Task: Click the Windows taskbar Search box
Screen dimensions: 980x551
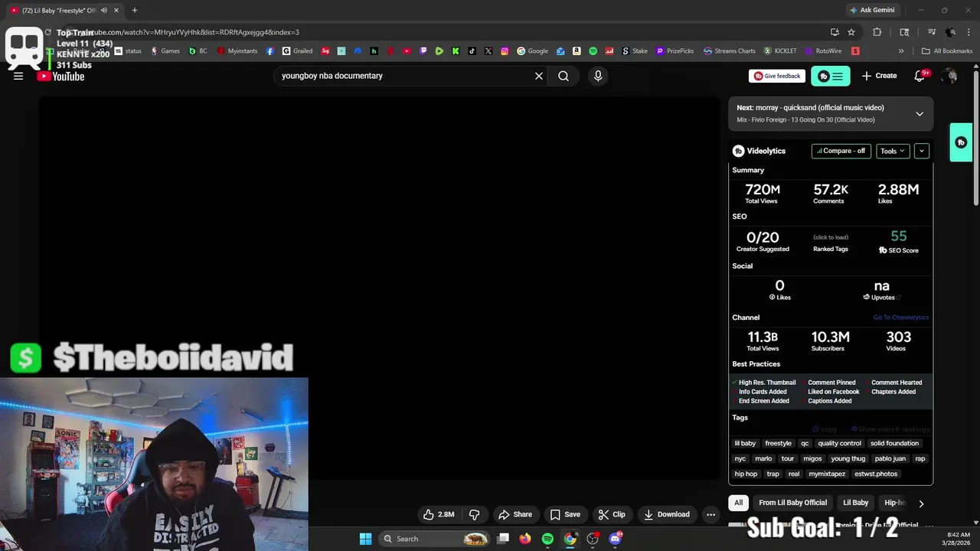Action: pyautogui.click(x=435, y=539)
